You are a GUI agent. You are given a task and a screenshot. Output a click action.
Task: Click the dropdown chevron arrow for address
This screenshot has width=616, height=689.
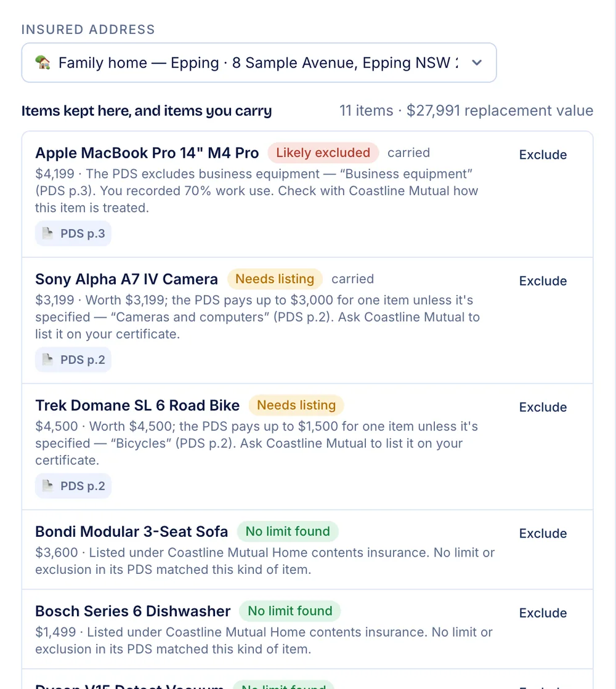[477, 63]
